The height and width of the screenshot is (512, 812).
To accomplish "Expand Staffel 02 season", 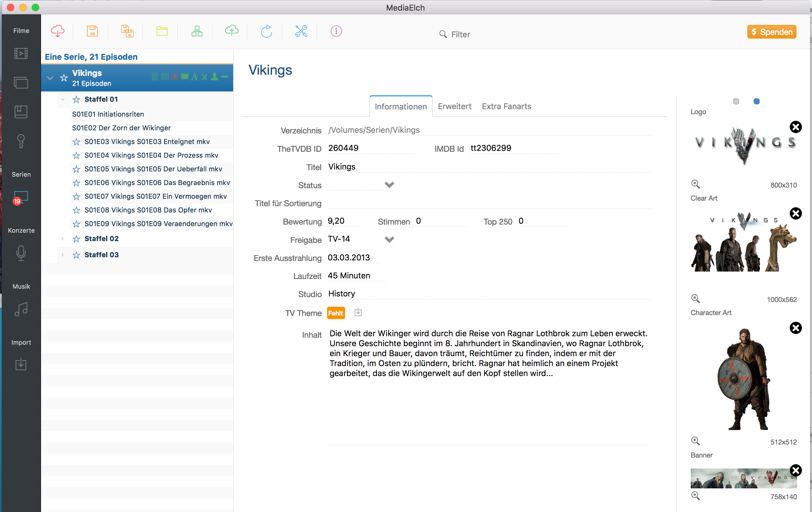I will (x=62, y=239).
